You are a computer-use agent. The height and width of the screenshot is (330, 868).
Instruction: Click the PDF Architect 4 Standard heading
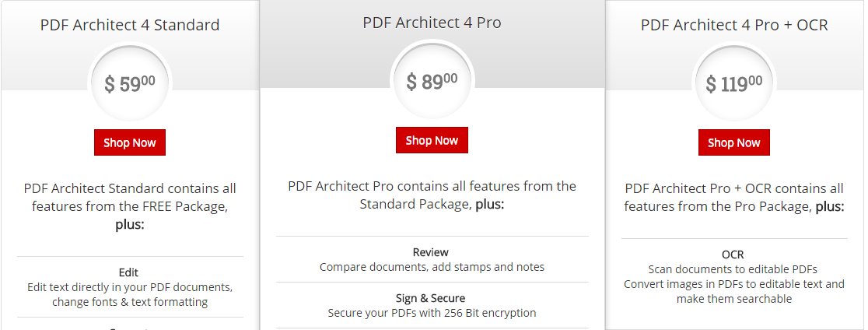pyautogui.click(x=130, y=25)
